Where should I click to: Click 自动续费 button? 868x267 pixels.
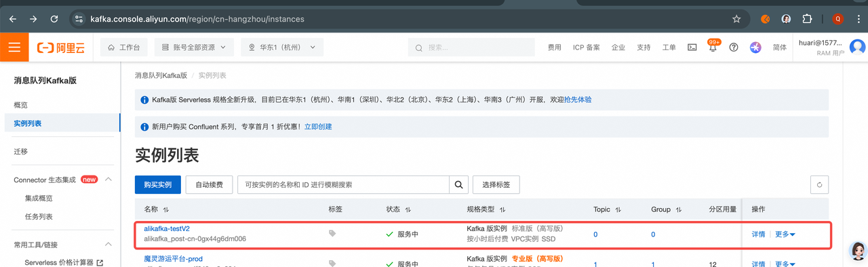pyautogui.click(x=209, y=185)
